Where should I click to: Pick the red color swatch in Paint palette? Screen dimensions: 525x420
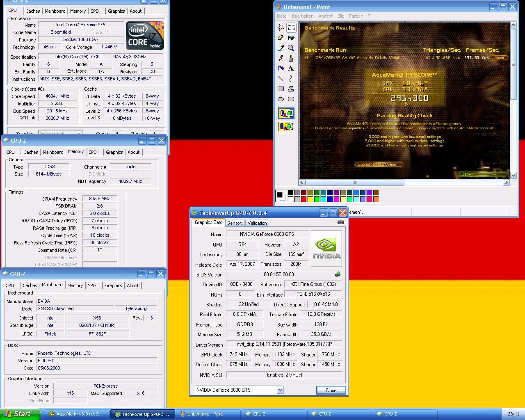(x=304, y=199)
